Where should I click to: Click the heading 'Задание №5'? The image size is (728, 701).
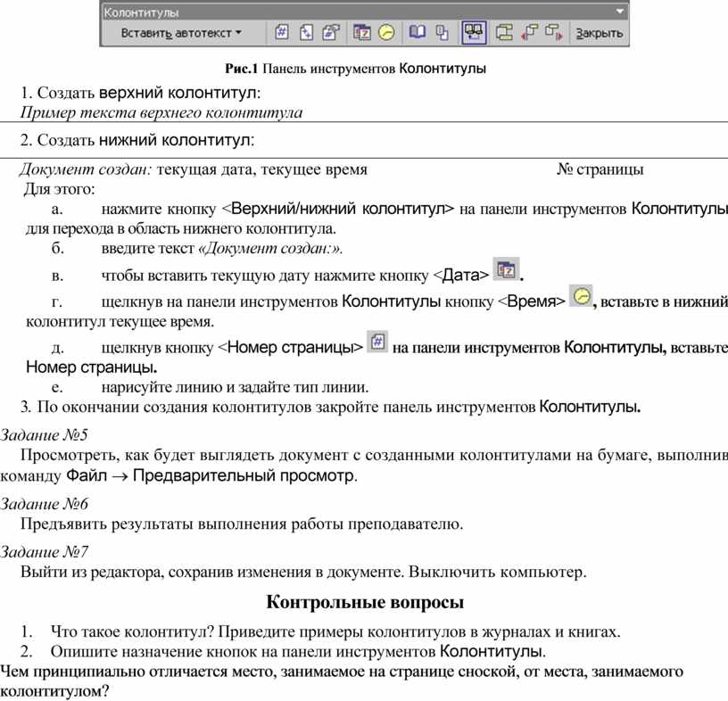[x=44, y=435]
